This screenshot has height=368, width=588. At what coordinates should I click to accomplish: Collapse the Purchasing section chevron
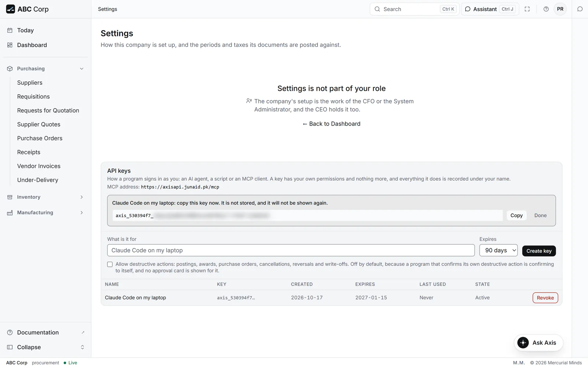(x=82, y=69)
